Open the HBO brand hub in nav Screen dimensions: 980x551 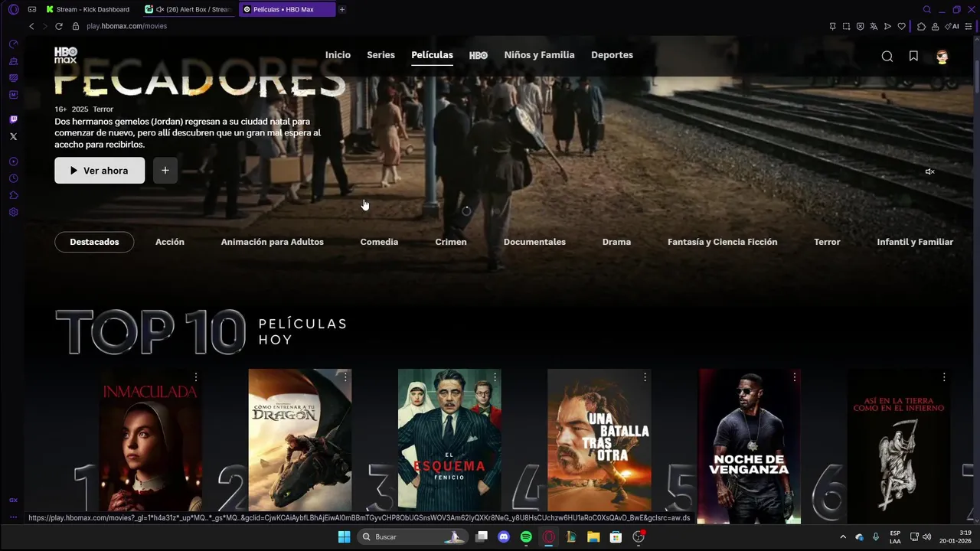pos(479,55)
